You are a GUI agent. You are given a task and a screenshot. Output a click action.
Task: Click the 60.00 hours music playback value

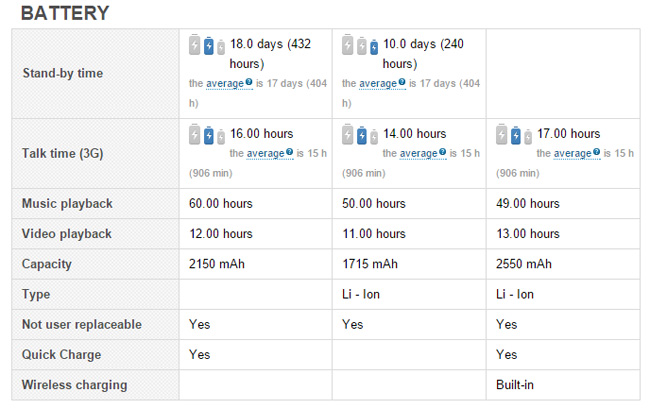coord(220,204)
